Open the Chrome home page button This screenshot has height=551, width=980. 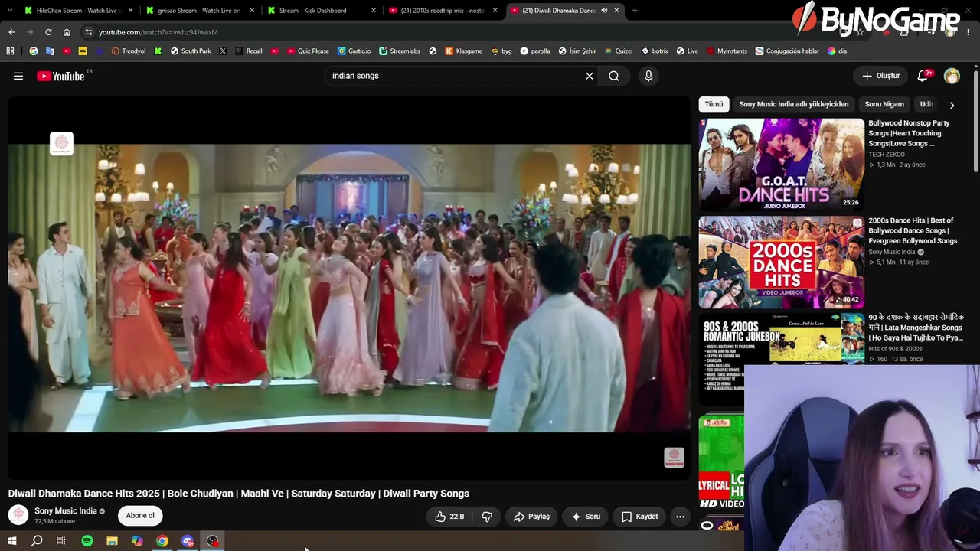(67, 32)
